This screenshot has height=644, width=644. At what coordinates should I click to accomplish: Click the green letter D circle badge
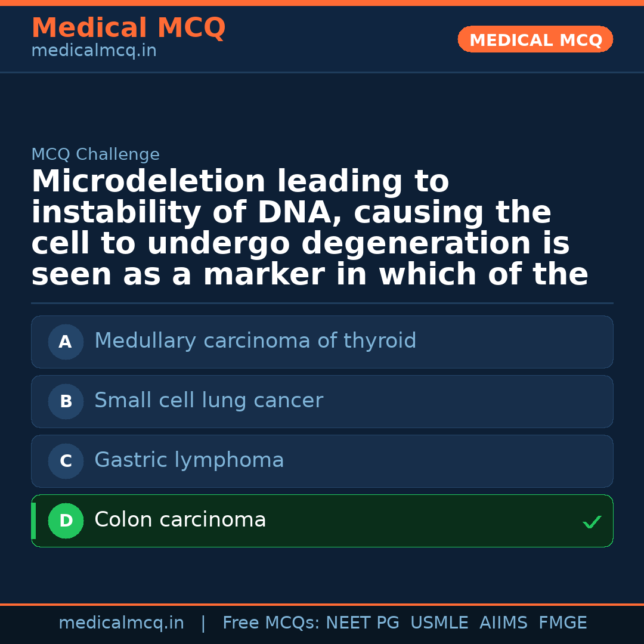pos(66,521)
